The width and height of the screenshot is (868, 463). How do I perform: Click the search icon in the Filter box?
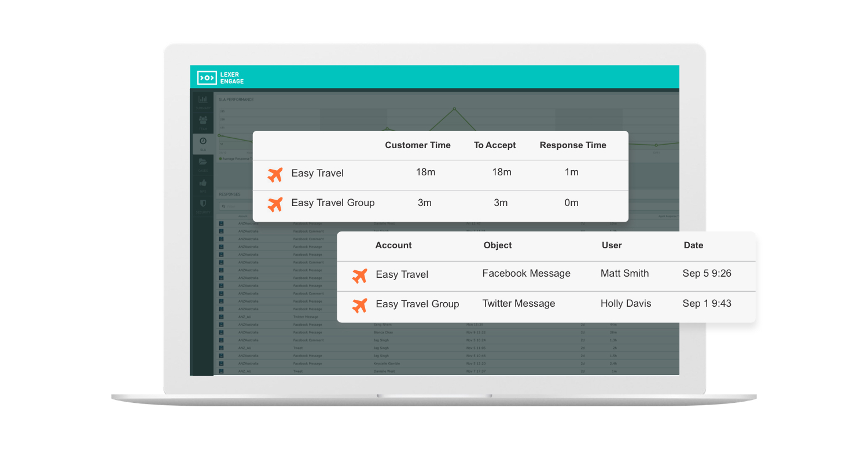(223, 206)
